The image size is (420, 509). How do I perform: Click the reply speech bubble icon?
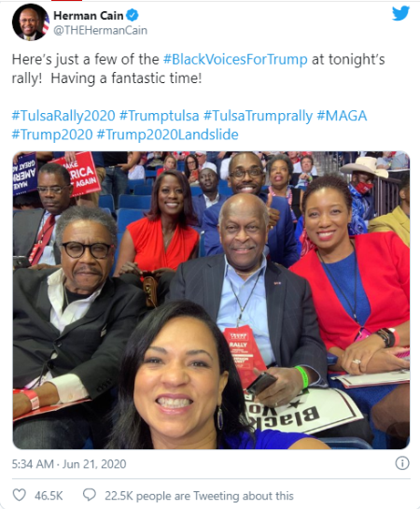(90, 495)
